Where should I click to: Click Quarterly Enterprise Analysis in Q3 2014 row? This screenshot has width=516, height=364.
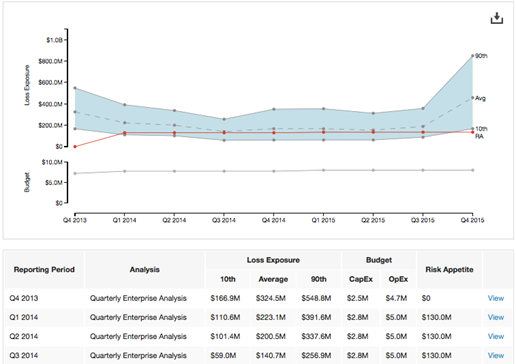(138, 355)
